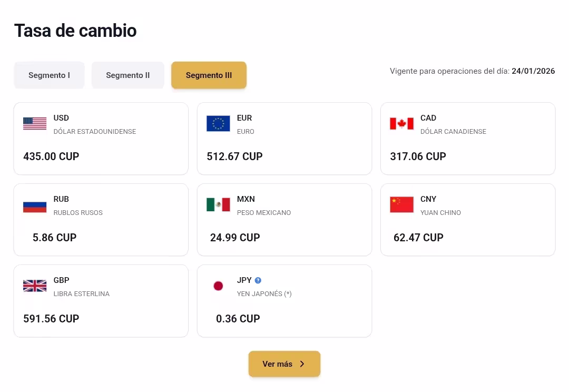Click the 24/01/2026 effective date

pyautogui.click(x=533, y=71)
